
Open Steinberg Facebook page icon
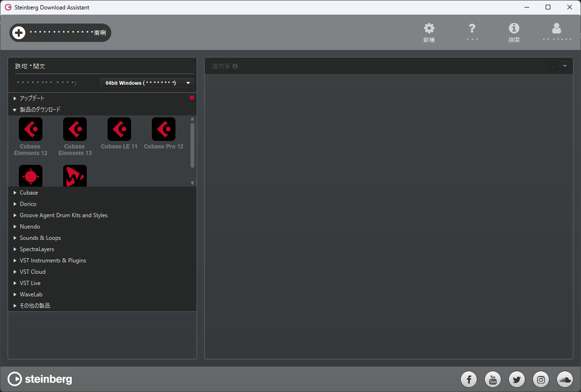469,379
